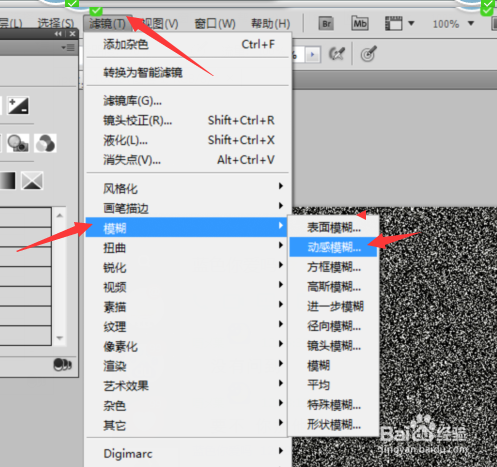This screenshot has height=467, width=497.
Task: Open the 滤镜(T) menu
Action: pyautogui.click(x=107, y=24)
